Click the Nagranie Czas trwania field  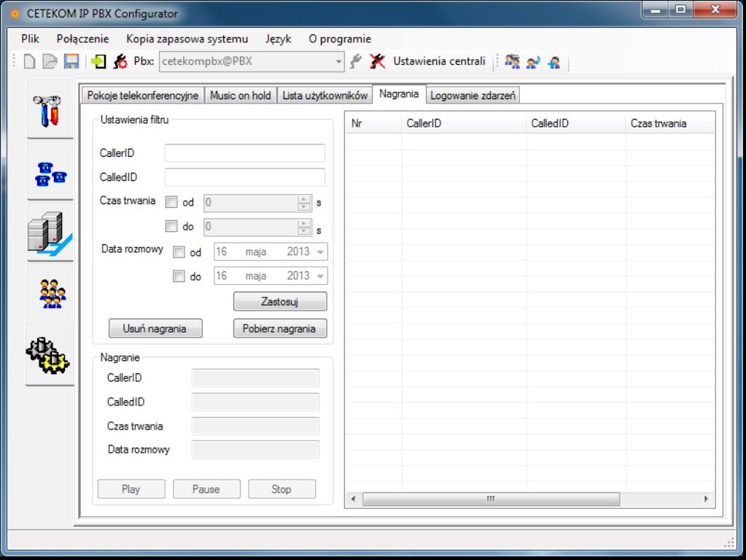coord(255,426)
